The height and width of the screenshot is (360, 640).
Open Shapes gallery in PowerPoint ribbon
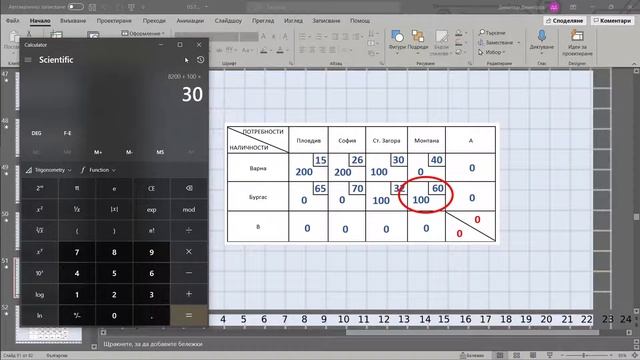pyautogui.click(x=396, y=41)
